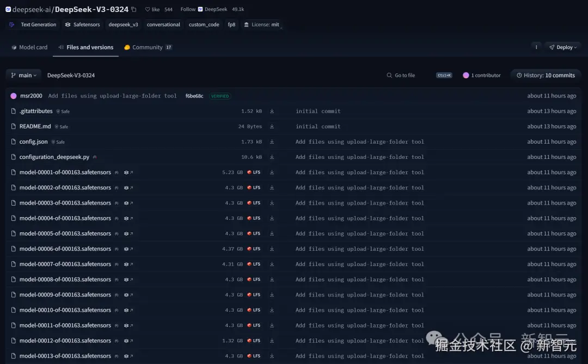Download model-00001-of-000163.safetensors via download icon
The width and height of the screenshot is (588, 364).
click(x=272, y=172)
